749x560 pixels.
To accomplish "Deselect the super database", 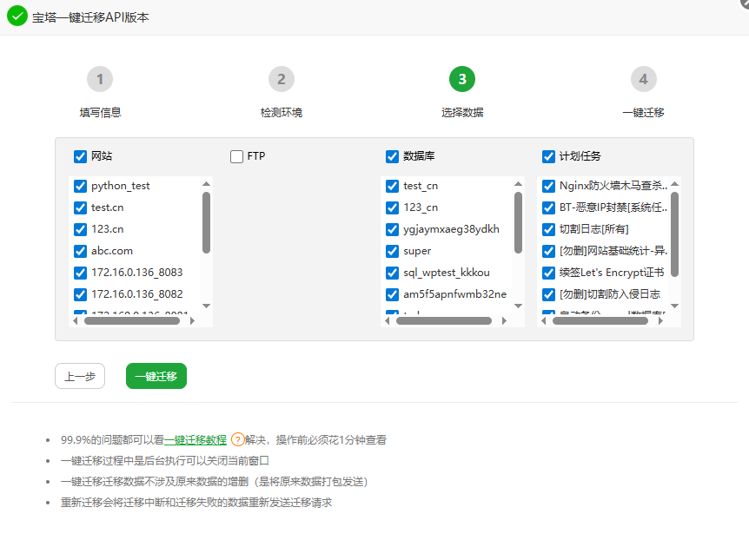I will pyautogui.click(x=391, y=252).
